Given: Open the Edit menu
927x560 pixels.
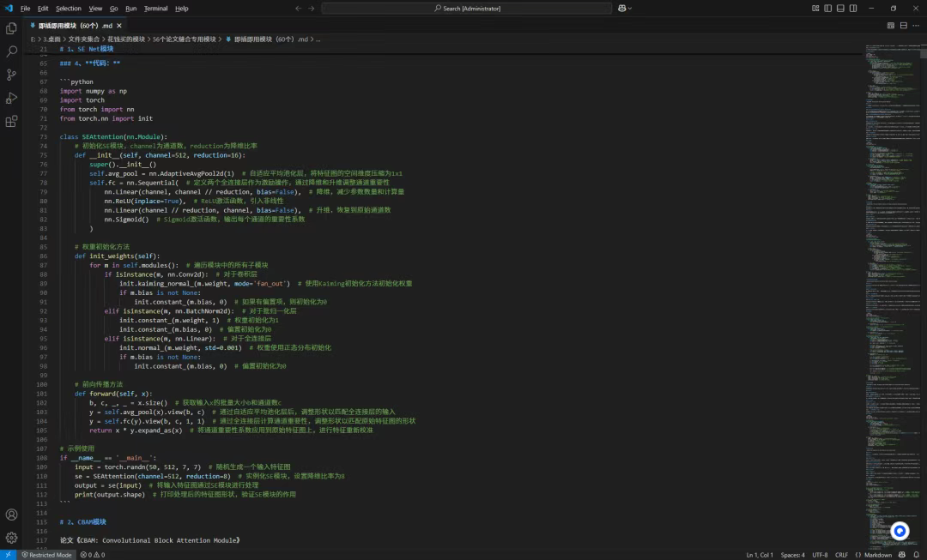Looking at the screenshot, I should [43, 9].
